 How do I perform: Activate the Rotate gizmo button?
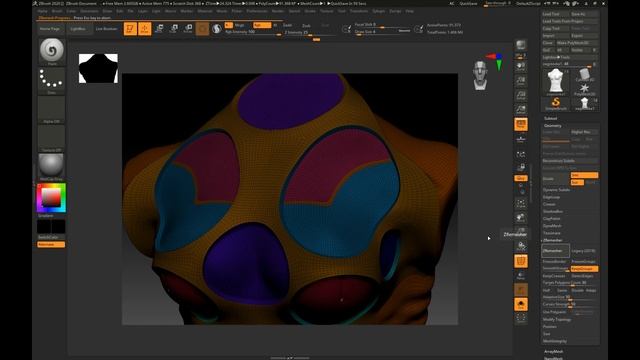tap(188, 29)
